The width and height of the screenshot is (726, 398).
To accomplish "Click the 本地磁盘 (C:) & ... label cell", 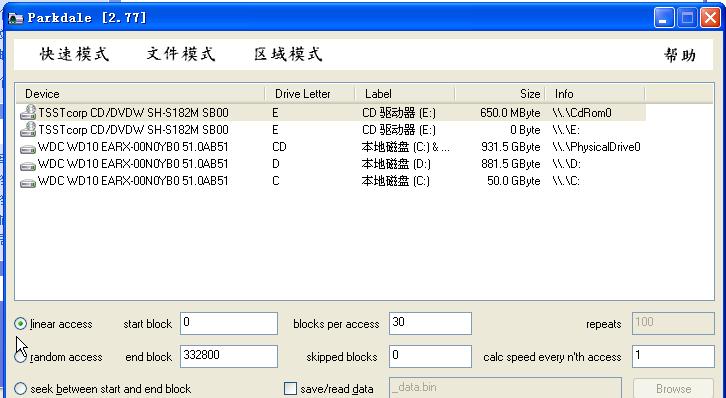I will [405, 147].
